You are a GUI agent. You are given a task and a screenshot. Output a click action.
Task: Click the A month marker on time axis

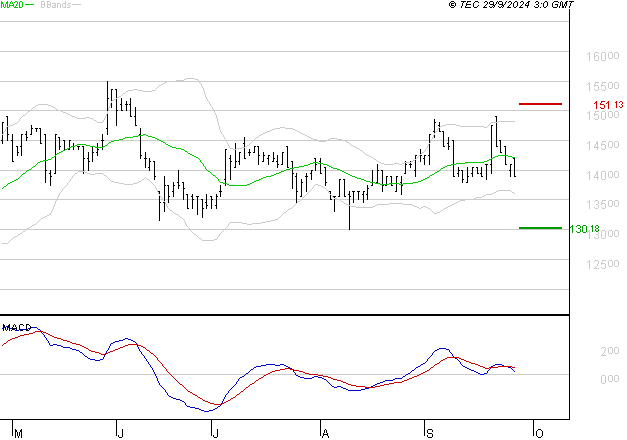pyautogui.click(x=325, y=434)
